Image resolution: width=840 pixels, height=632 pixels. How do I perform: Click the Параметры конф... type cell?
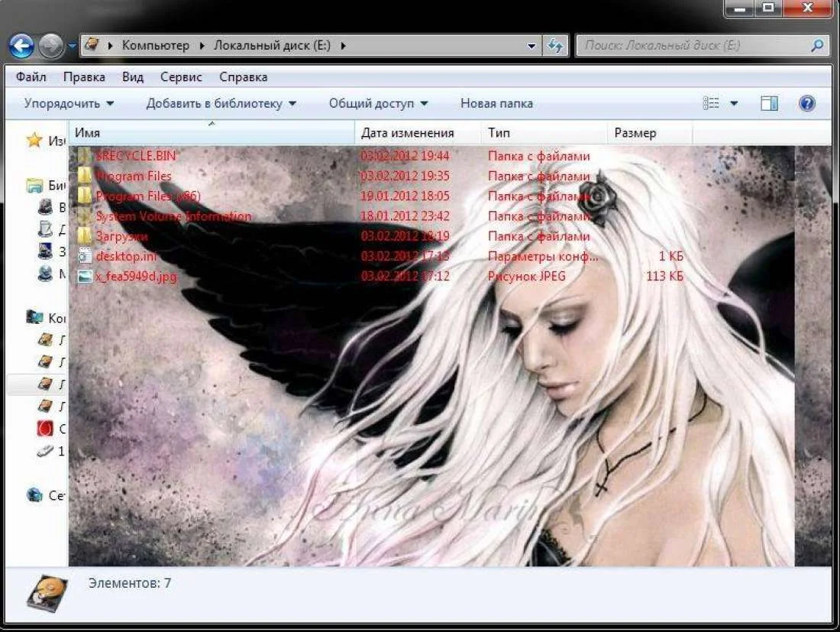(x=543, y=256)
